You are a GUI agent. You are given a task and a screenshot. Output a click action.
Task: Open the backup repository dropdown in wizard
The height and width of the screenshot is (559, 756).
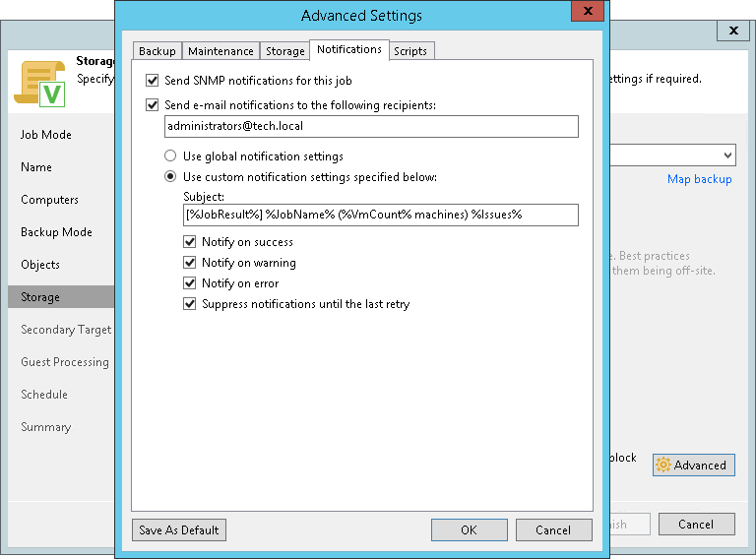[727, 155]
